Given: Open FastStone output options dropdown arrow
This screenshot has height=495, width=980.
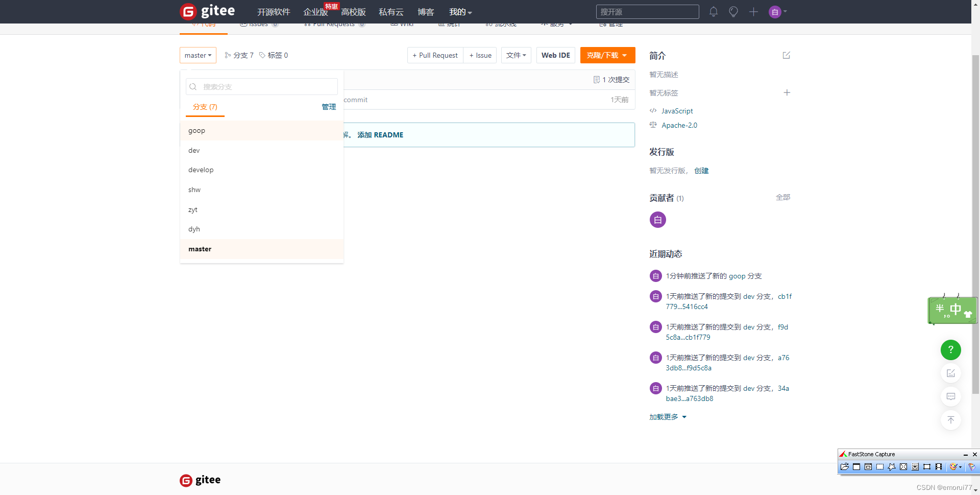Looking at the screenshot, I should pos(960,467).
